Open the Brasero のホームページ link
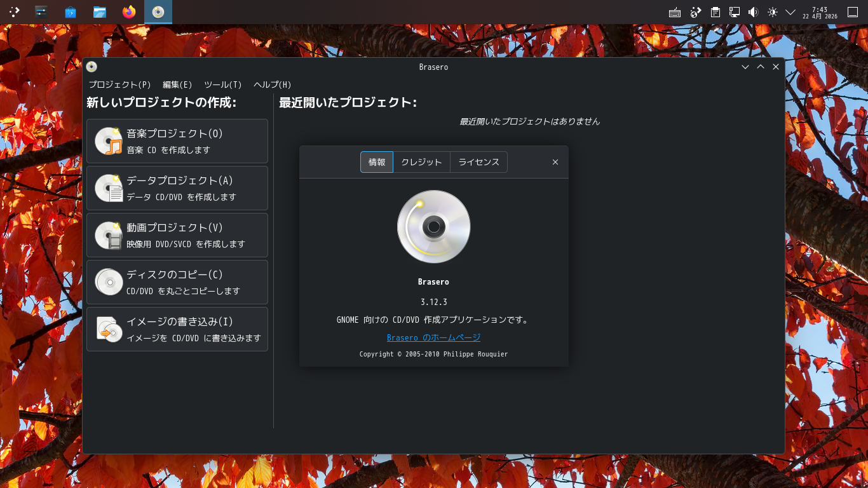 [x=434, y=337]
